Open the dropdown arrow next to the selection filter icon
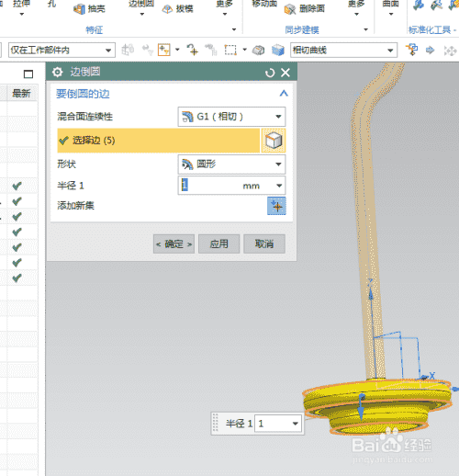 177,50
